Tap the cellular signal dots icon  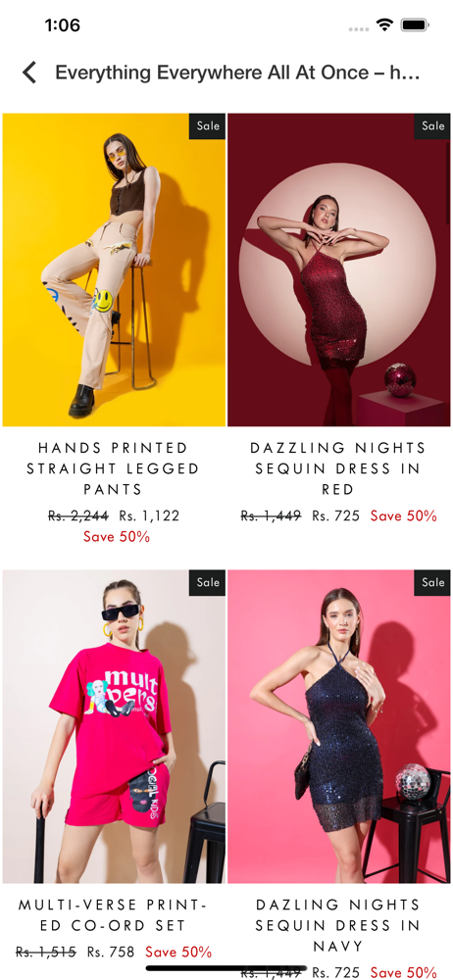(x=359, y=28)
